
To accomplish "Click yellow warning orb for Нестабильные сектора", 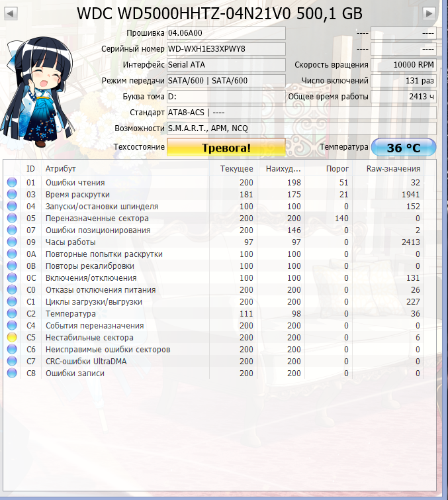I will 12,337.
